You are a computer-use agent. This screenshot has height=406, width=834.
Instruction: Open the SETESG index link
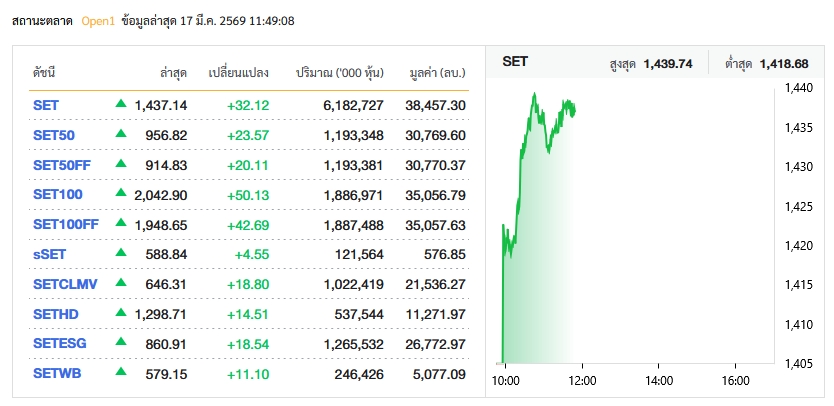58,344
